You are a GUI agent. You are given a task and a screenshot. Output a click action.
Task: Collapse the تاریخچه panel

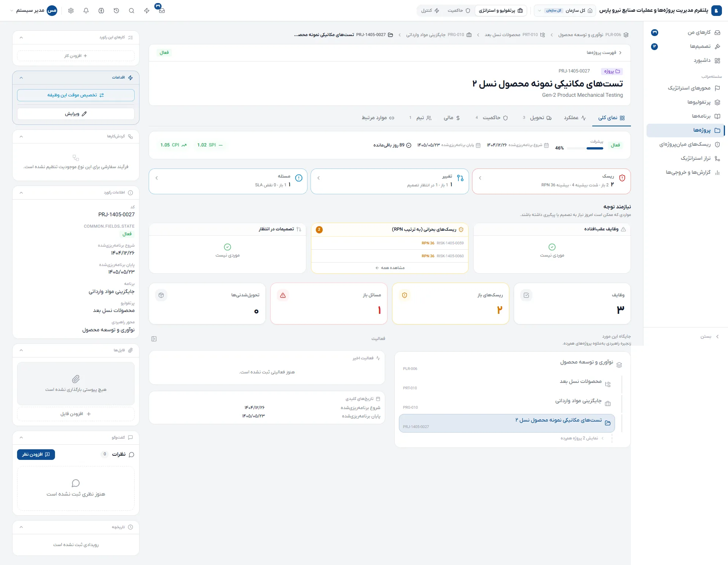click(x=21, y=527)
